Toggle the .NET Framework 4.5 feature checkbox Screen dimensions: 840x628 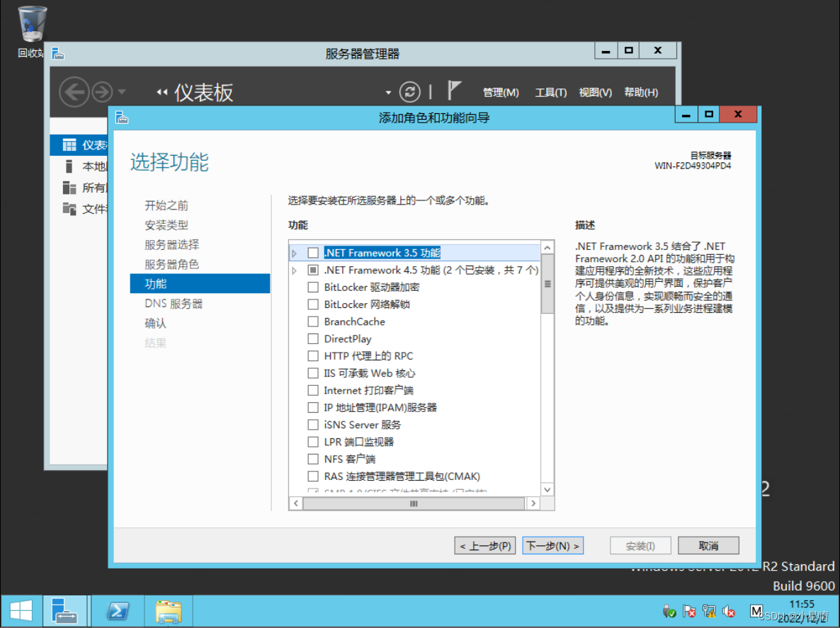point(313,270)
